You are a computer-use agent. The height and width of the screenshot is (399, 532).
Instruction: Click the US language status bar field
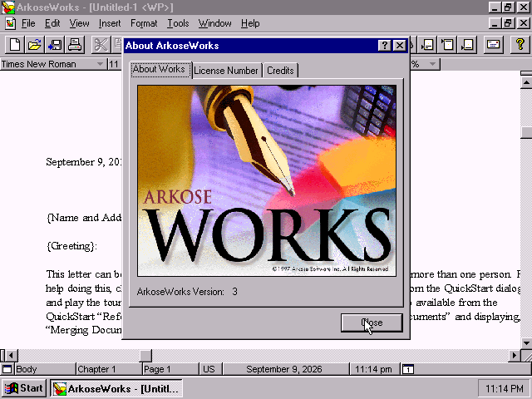click(210, 369)
